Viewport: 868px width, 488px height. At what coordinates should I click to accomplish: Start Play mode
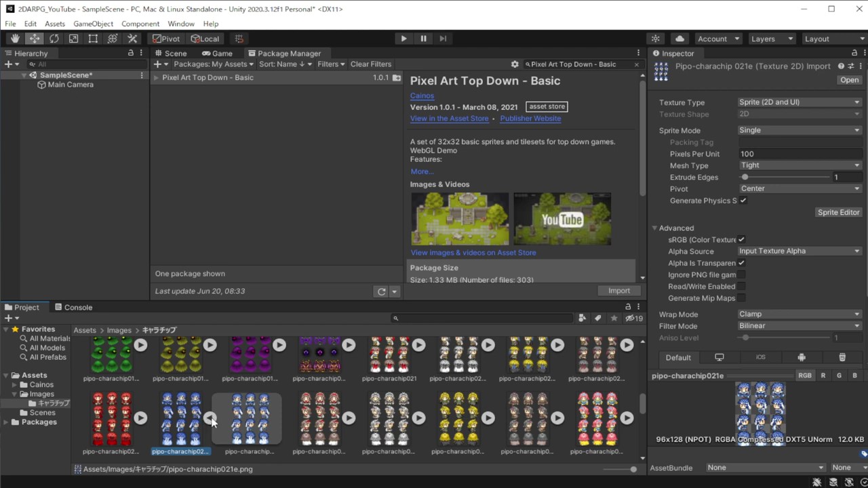[403, 39]
